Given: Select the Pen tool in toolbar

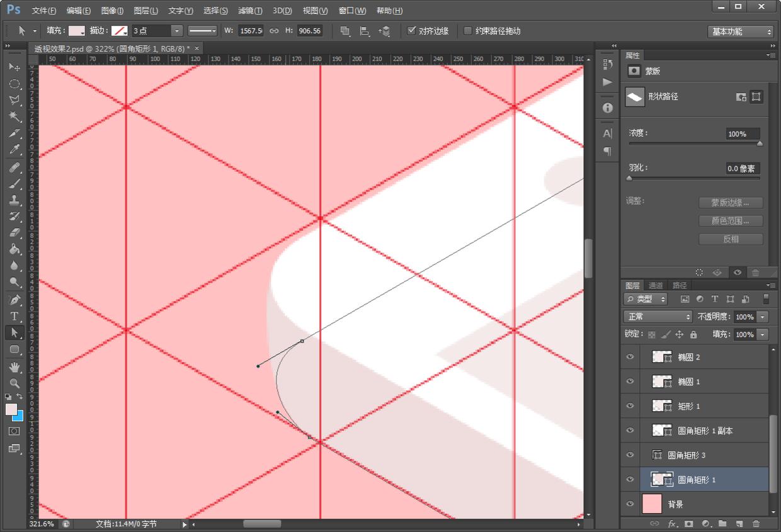Looking at the screenshot, I should point(14,300).
